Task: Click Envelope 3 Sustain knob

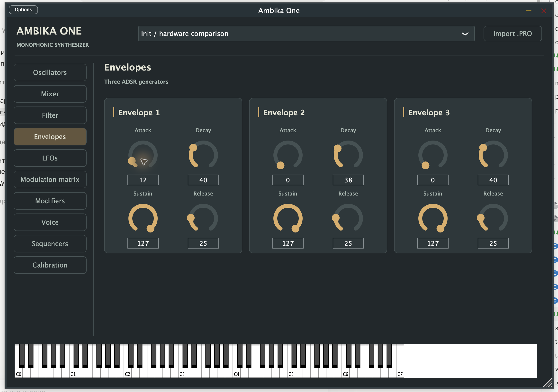Action: tap(433, 218)
